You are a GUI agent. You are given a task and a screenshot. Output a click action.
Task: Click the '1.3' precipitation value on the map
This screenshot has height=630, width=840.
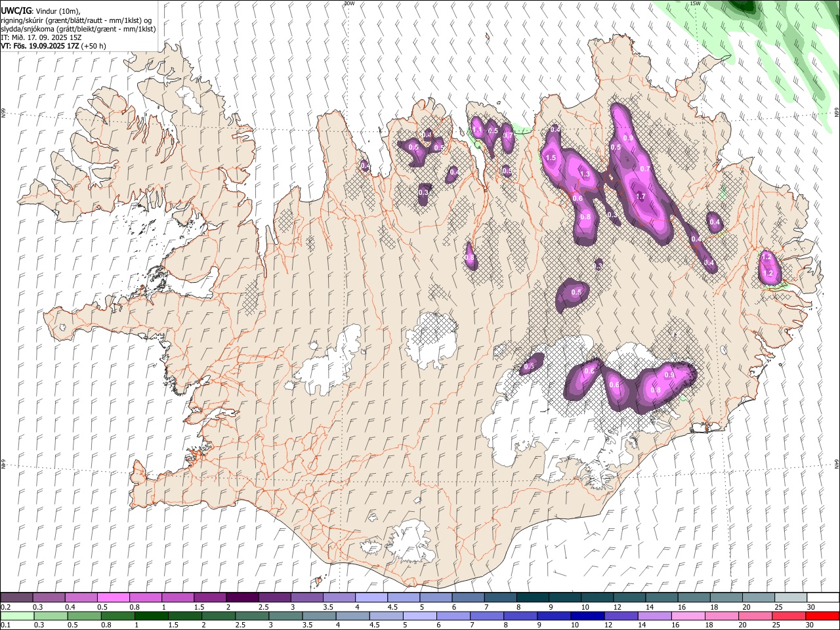click(x=585, y=174)
